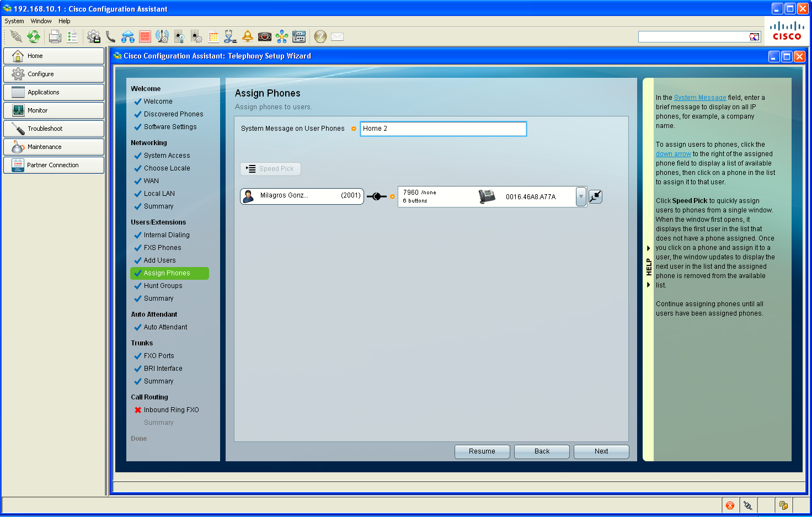Viewport: 812px width, 517px height.
Task: Open the red brick Firewall icon
Action: click(x=145, y=36)
